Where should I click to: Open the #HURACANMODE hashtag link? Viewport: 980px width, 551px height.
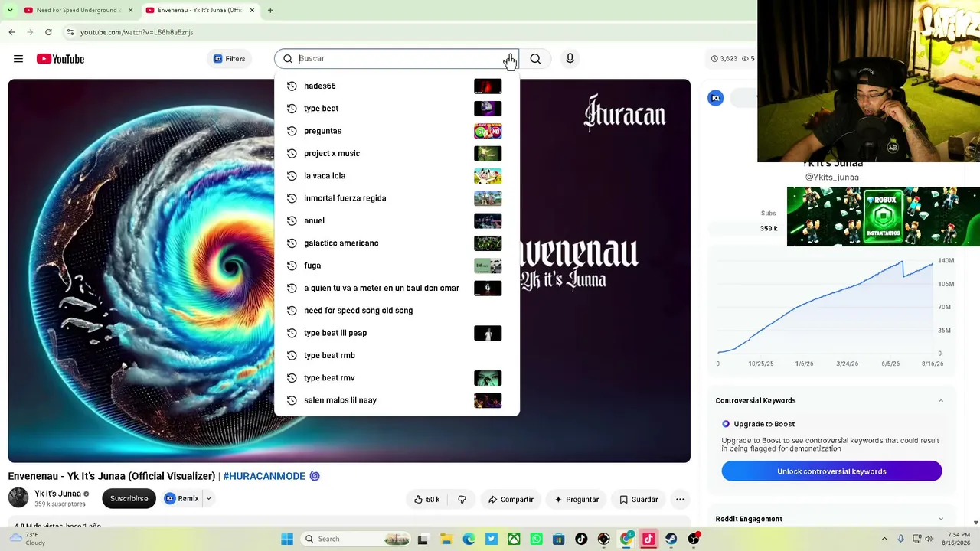[x=264, y=476]
